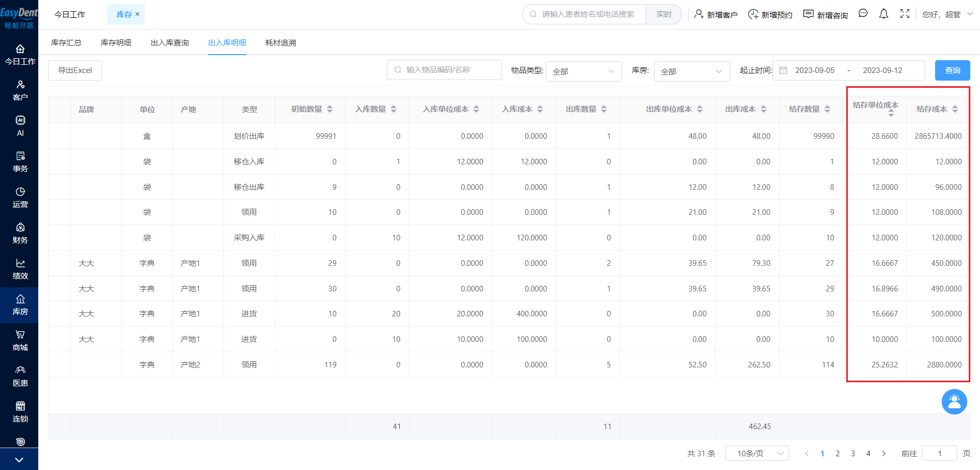Click the 2865713.4000 cost cell
This screenshot has height=470, width=980.
pyautogui.click(x=938, y=136)
